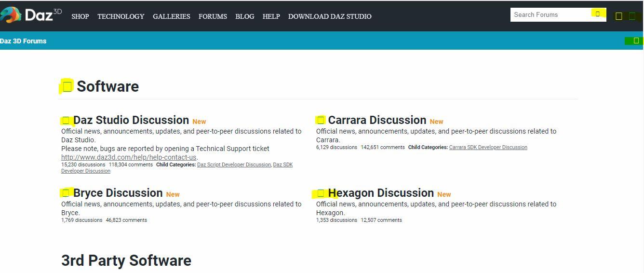Follow the daz3d.com help-contact-us link

point(129,157)
